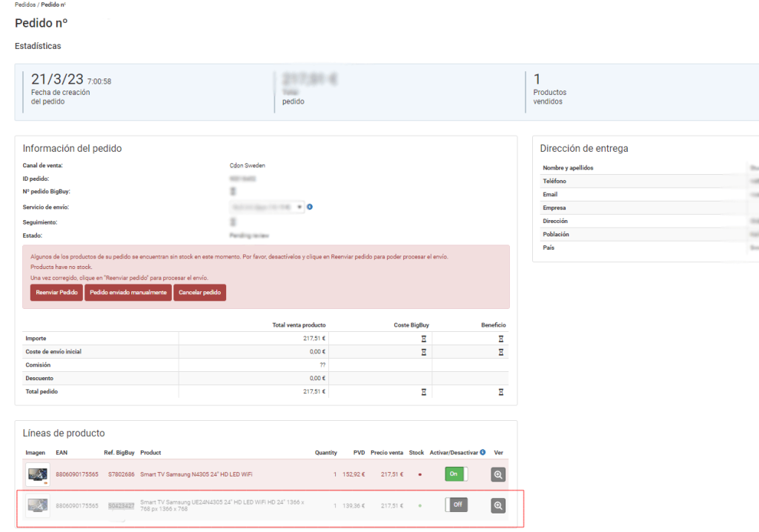This screenshot has width=759, height=532.
Task: Click hourglass icon in Importe Beneficio cell
Action: 501,339
